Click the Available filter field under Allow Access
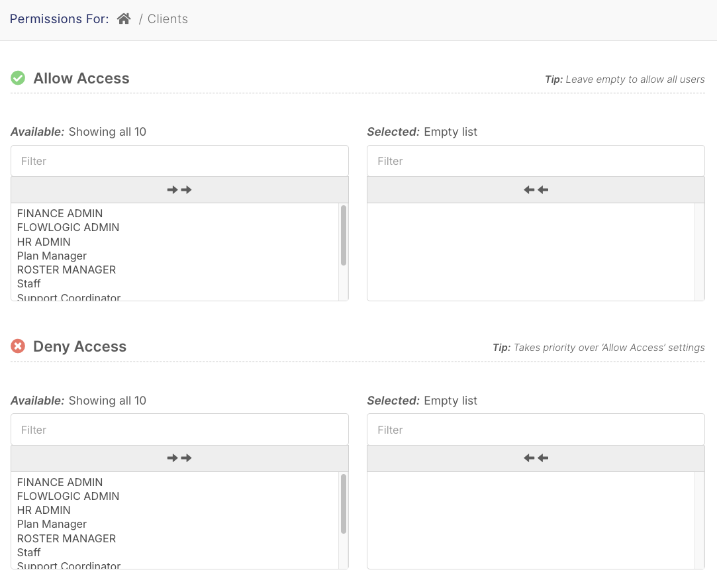The height and width of the screenshot is (588, 717). click(179, 161)
